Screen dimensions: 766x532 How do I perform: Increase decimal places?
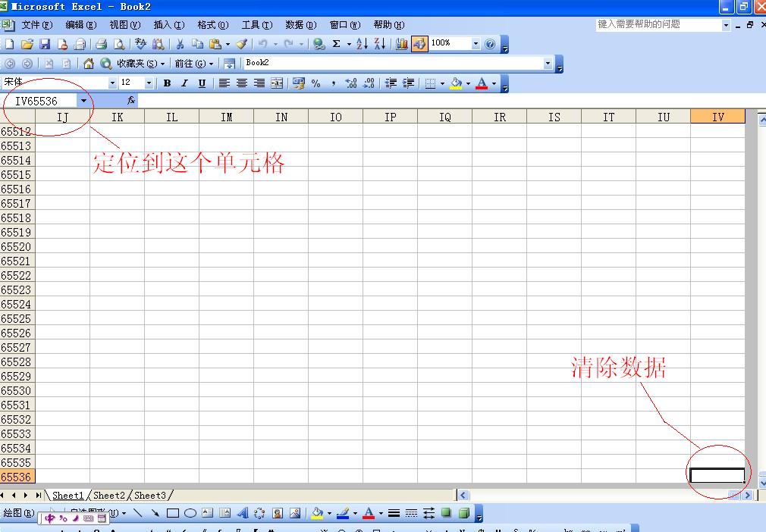click(350, 83)
